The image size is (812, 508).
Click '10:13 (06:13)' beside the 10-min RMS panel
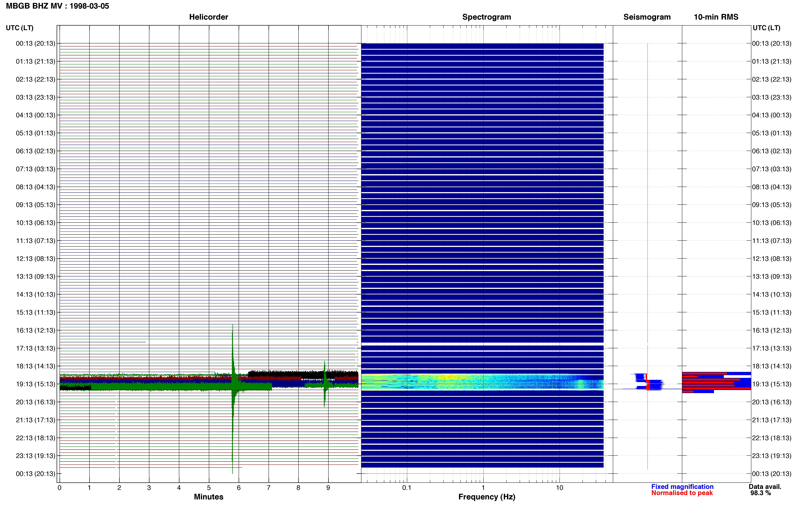[x=772, y=223]
